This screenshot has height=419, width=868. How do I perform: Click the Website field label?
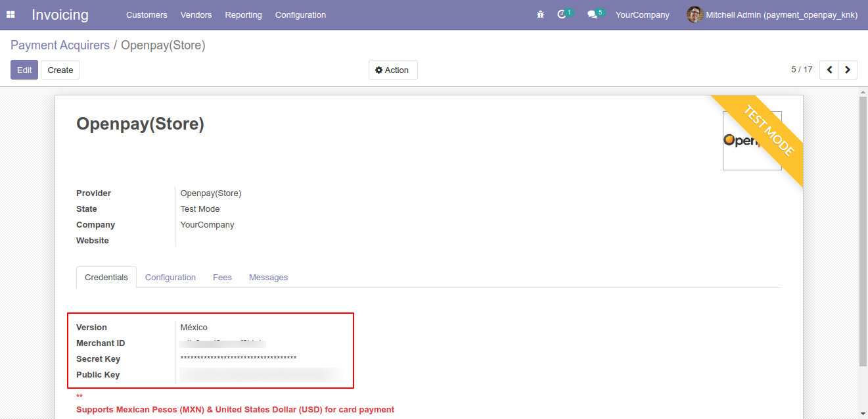click(93, 241)
